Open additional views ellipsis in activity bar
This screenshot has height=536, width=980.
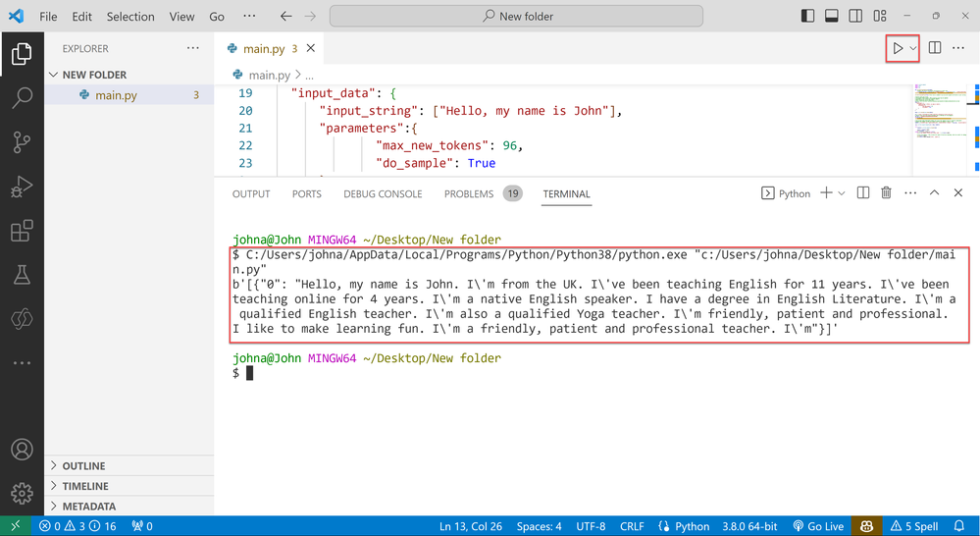(22, 363)
